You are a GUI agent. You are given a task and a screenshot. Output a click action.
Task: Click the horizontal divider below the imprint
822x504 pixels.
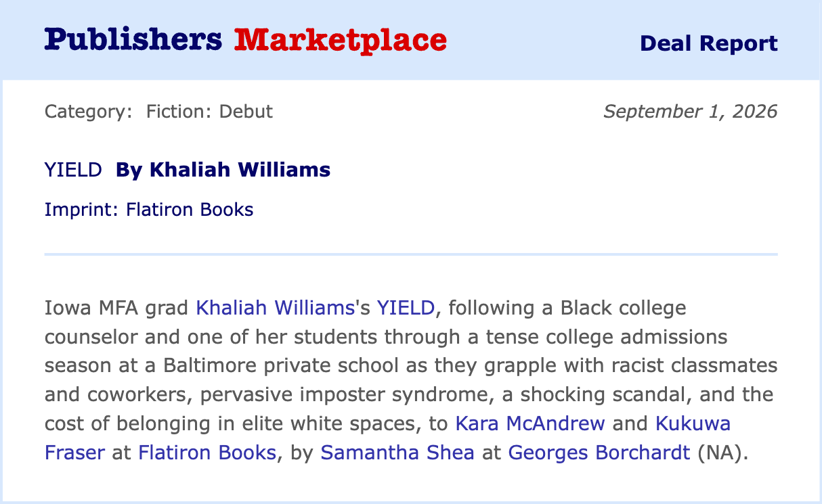pyautogui.click(x=411, y=254)
